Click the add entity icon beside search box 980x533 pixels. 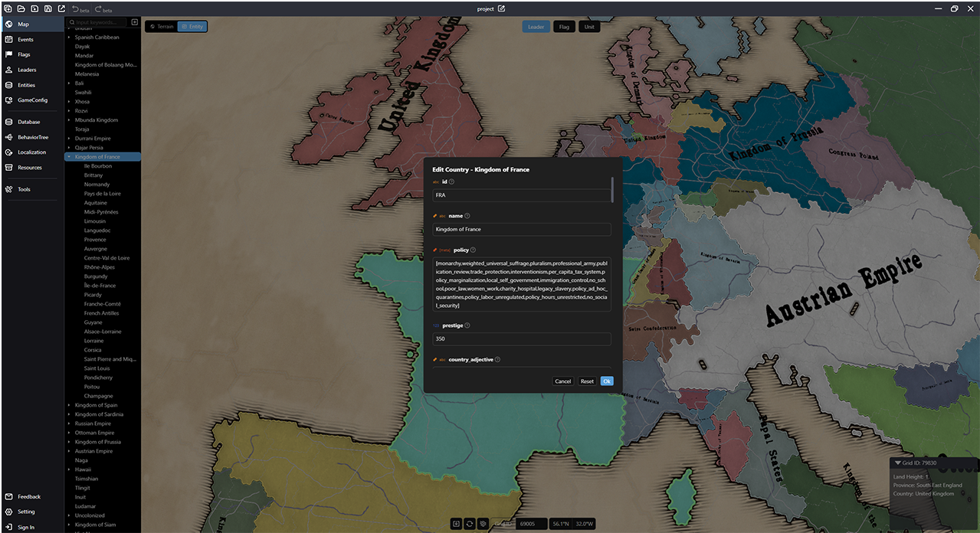point(135,23)
